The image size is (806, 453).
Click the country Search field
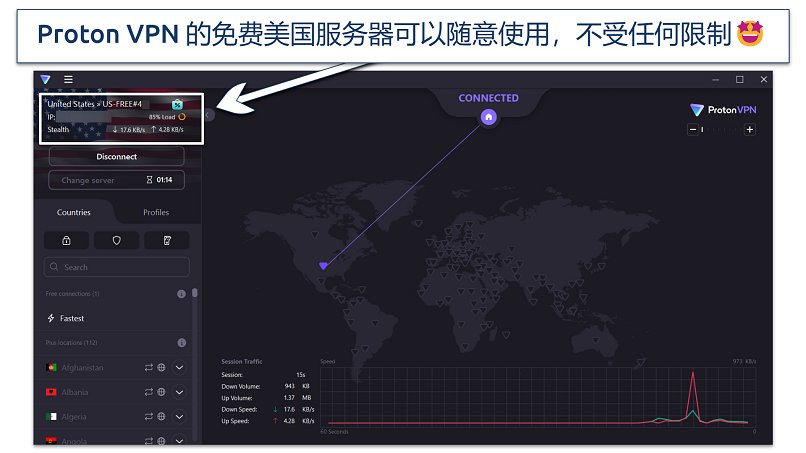click(116, 267)
